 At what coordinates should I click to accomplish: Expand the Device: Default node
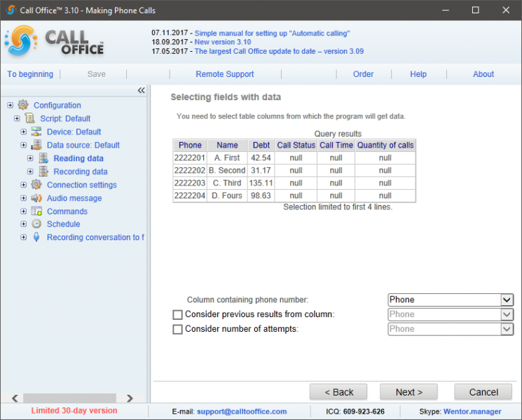click(x=24, y=132)
